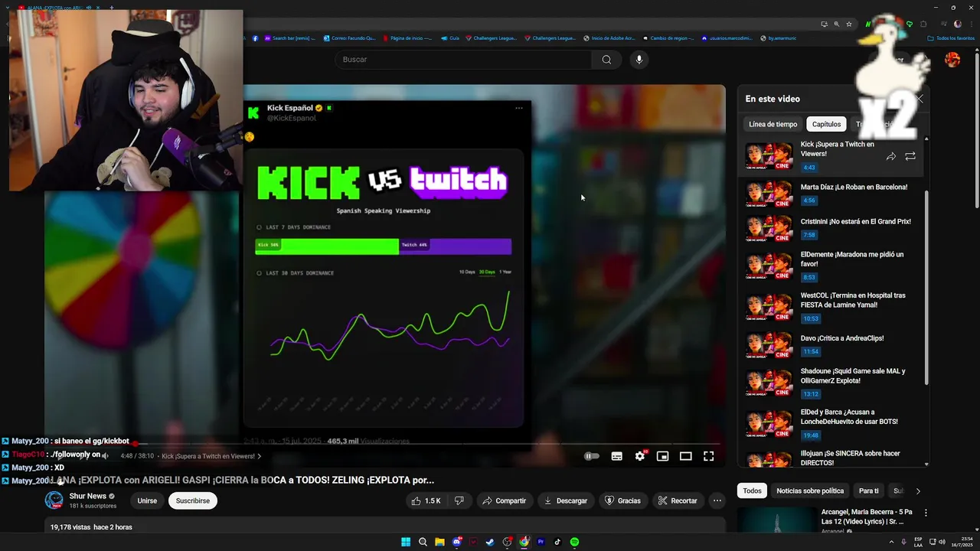980x551 pixels.
Task: Click the Recortar clip button
Action: coord(677,500)
